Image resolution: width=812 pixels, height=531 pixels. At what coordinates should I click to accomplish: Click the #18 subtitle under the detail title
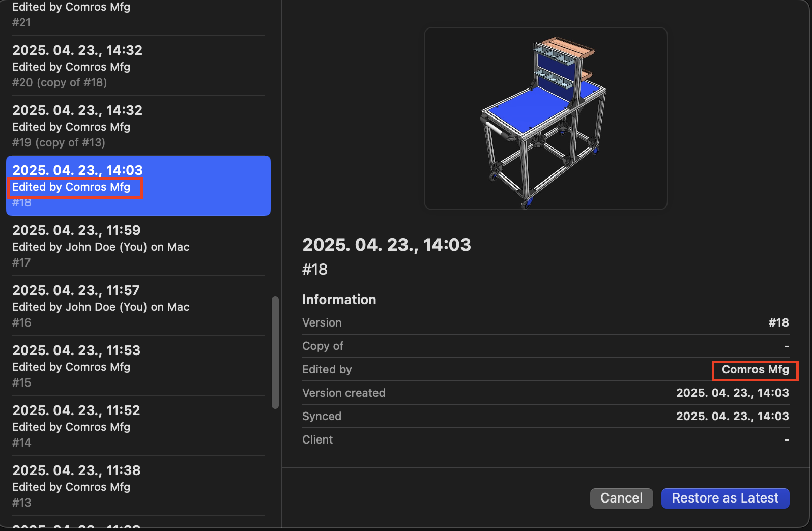tap(315, 270)
